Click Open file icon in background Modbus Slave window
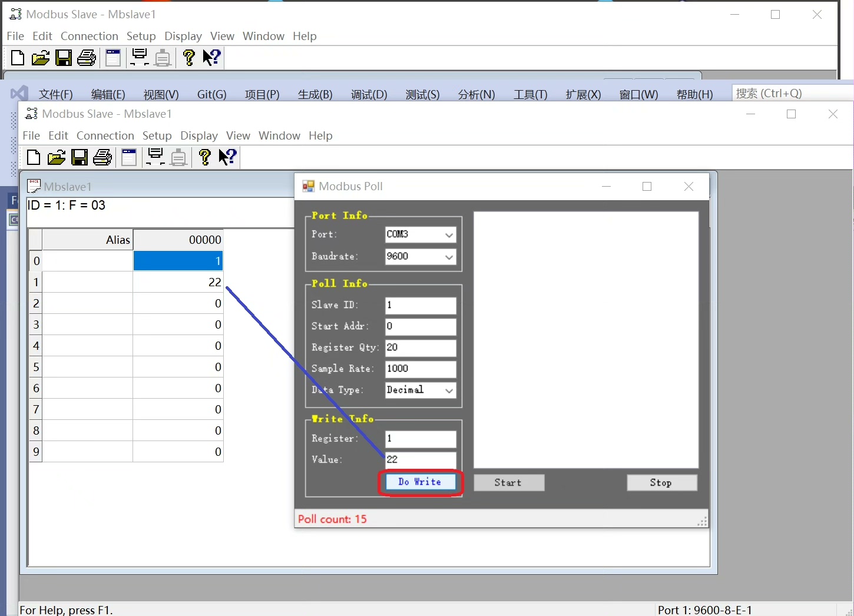 point(40,58)
